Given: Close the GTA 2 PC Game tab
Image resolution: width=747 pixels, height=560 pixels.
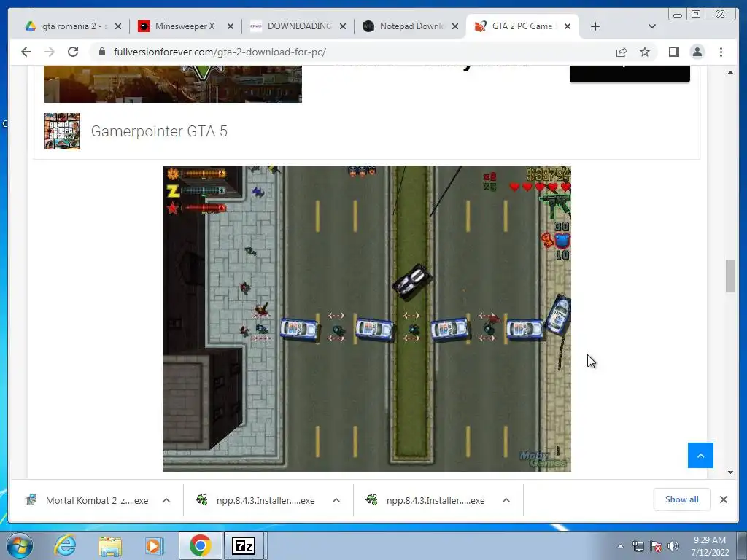Looking at the screenshot, I should tap(568, 26).
